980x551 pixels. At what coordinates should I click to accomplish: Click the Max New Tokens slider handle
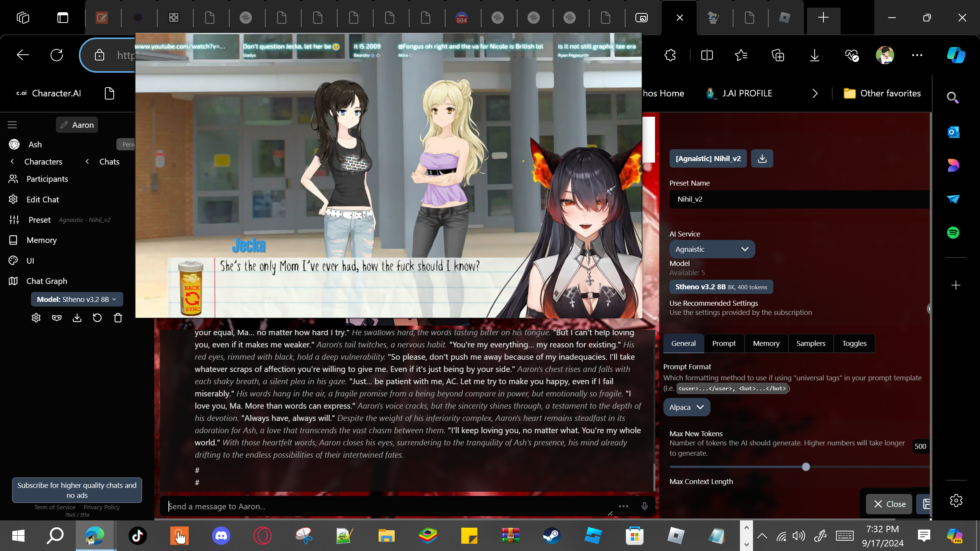pos(806,467)
